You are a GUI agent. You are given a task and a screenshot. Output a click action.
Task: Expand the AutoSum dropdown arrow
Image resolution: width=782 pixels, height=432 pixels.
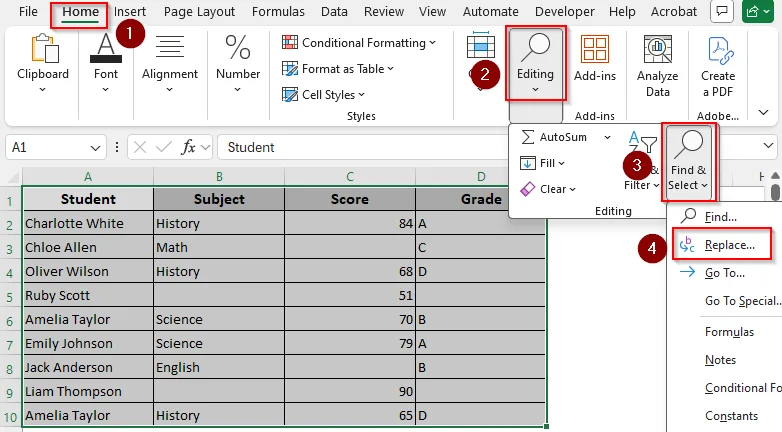[x=607, y=137]
